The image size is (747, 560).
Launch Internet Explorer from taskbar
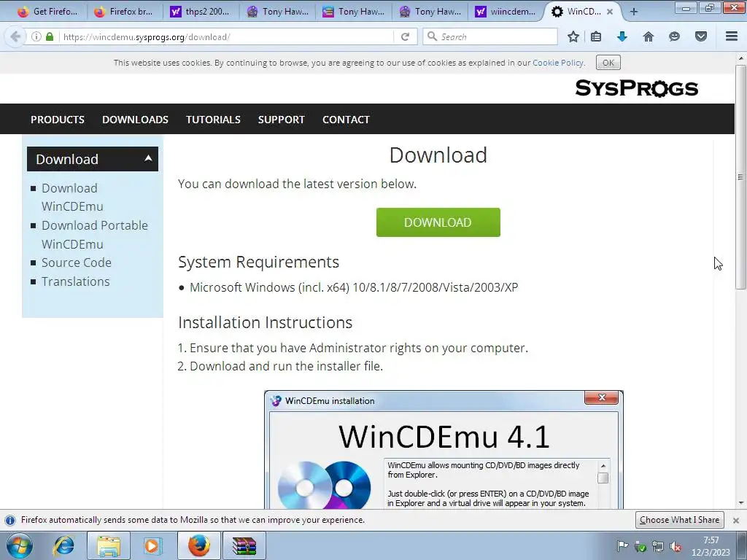click(x=64, y=545)
